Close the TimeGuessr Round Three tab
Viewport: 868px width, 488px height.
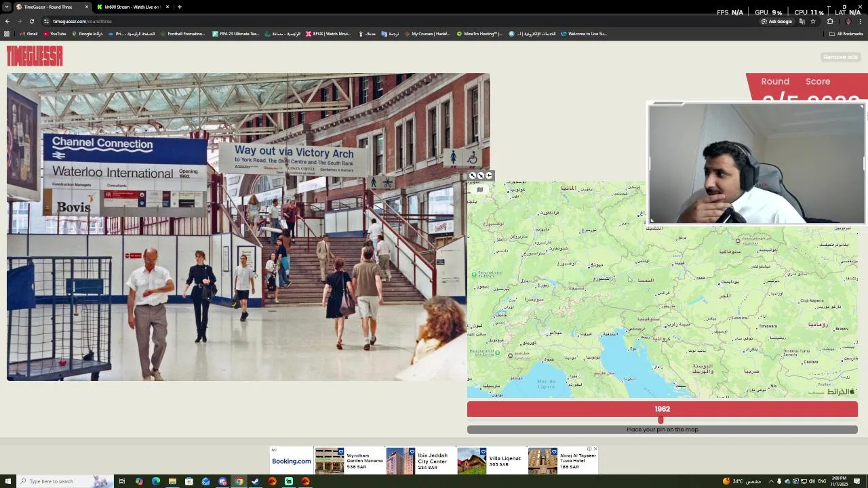click(x=86, y=7)
